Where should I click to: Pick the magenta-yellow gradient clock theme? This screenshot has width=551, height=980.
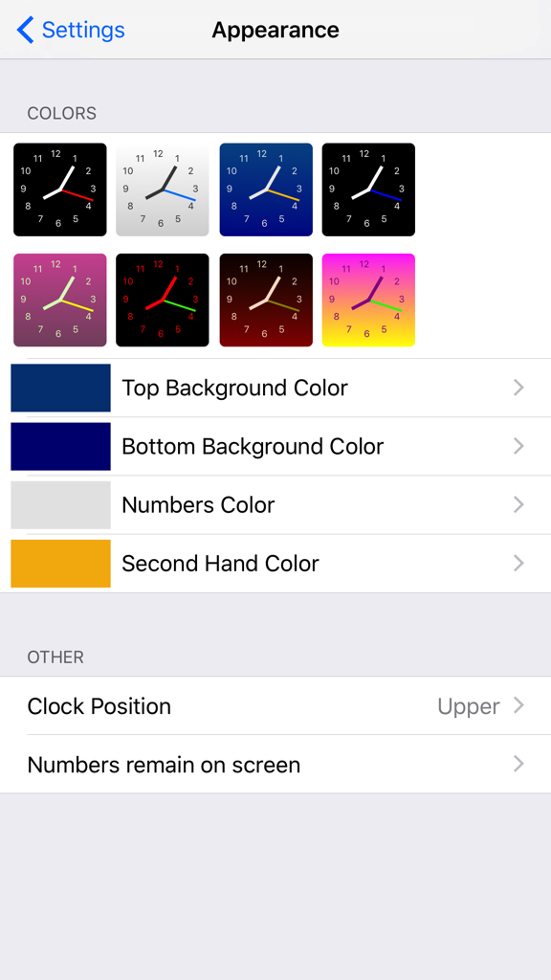tap(368, 300)
